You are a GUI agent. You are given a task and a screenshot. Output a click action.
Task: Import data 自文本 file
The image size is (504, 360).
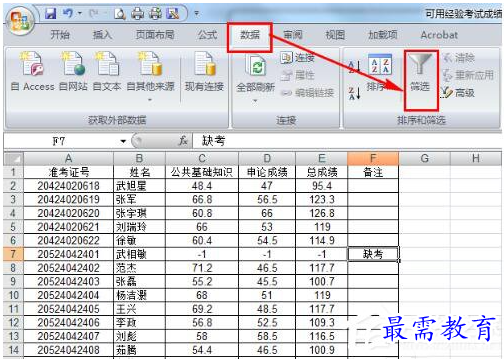tap(107, 72)
